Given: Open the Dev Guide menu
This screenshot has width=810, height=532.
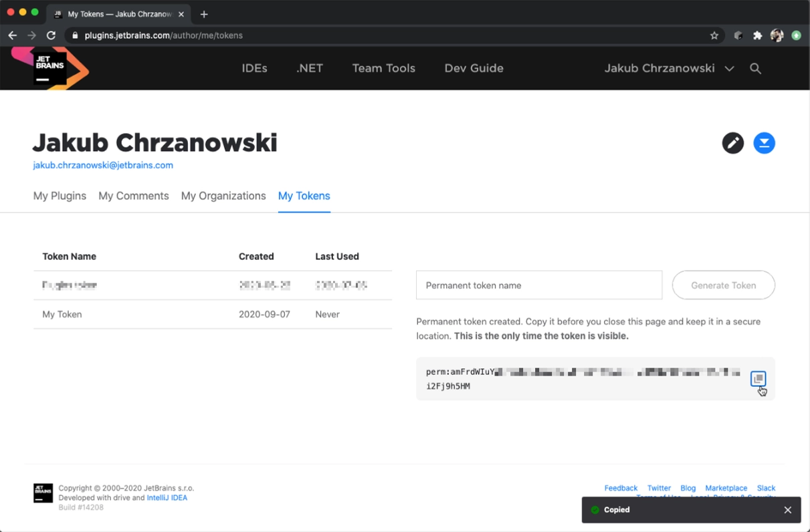Looking at the screenshot, I should point(474,68).
